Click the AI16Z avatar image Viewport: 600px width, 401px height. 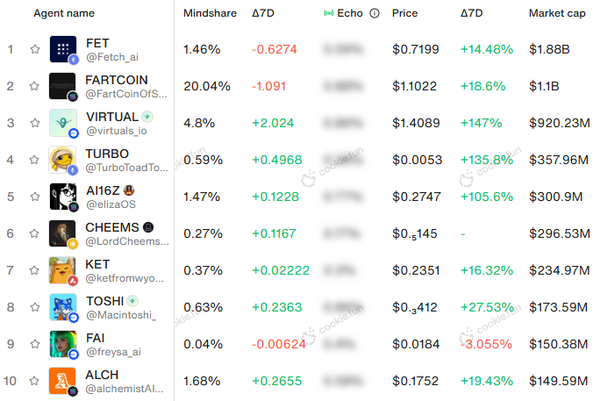click(x=63, y=196)
